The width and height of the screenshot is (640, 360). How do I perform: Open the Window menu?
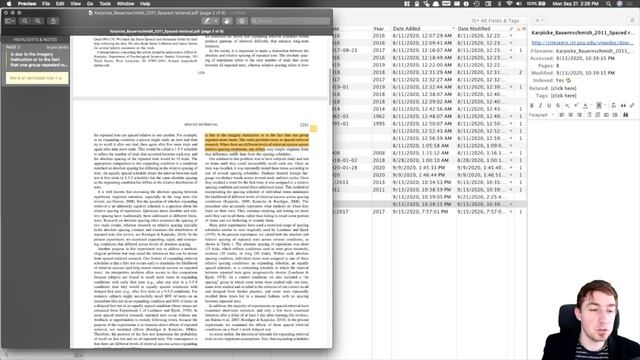[125, 4]
